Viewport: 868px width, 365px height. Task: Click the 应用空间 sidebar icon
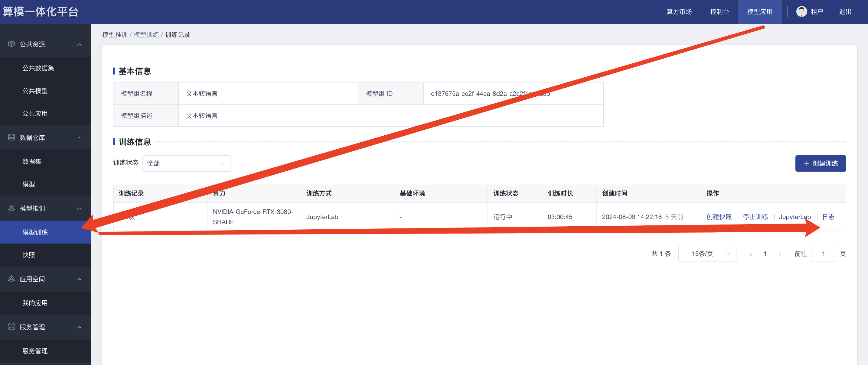pos(11,279)
